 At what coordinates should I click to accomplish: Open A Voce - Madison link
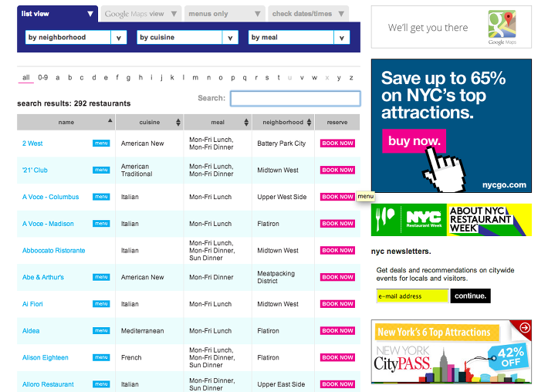[48, 224]
